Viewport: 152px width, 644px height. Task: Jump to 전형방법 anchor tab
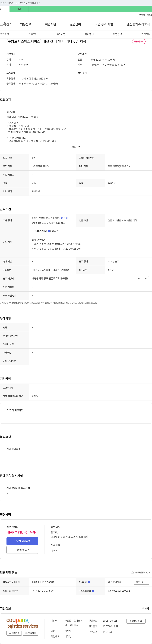coord(117,34)
